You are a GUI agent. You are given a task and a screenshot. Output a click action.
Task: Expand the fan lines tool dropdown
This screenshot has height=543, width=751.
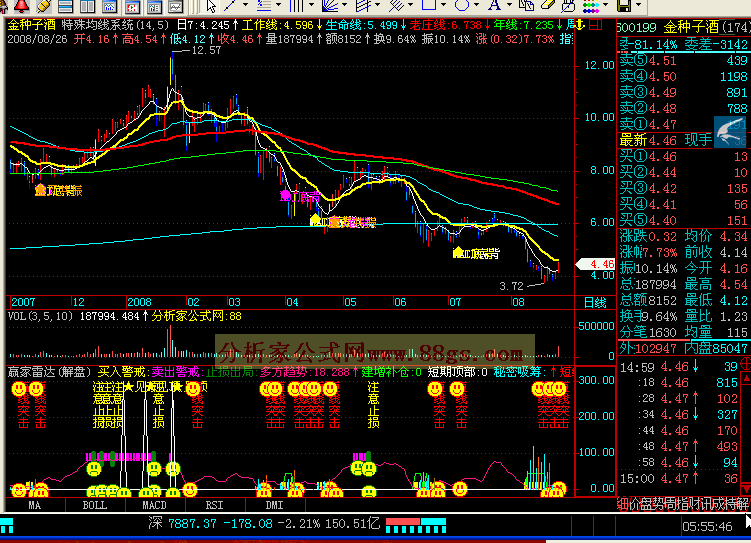pos(344,5)
